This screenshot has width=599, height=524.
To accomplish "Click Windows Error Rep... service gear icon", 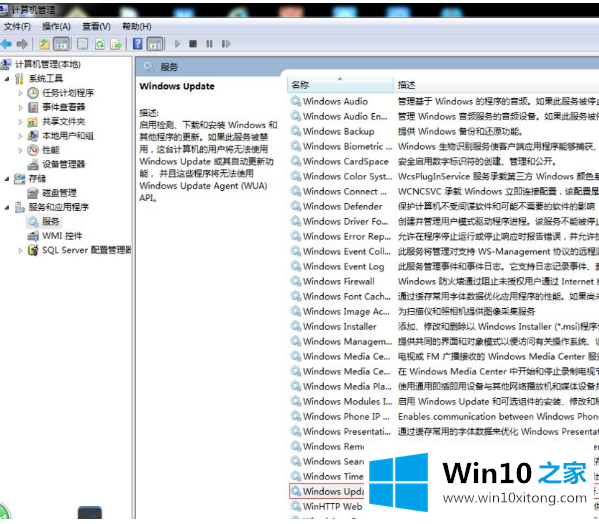I will pos(296,236).
